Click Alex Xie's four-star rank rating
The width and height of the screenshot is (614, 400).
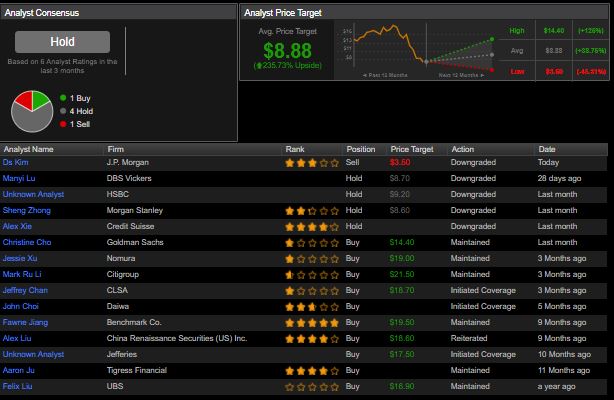point(312,227)
